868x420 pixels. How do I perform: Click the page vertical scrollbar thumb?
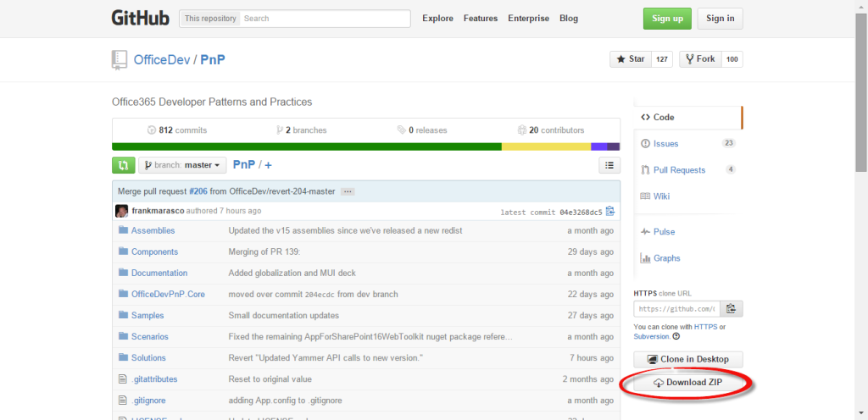[x=861, y=91]
